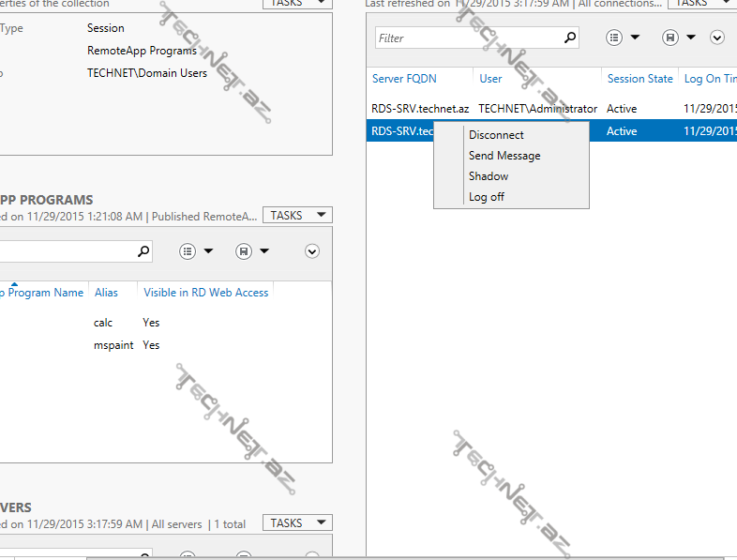Open the list options icon in the RemoteApp Programs panel

click(x=187, y=251)
